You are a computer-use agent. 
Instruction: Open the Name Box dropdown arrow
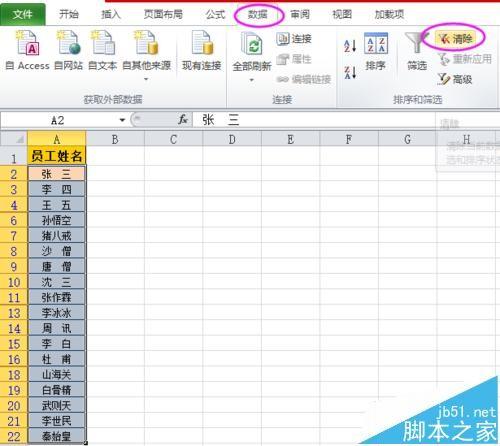[122, 120]
